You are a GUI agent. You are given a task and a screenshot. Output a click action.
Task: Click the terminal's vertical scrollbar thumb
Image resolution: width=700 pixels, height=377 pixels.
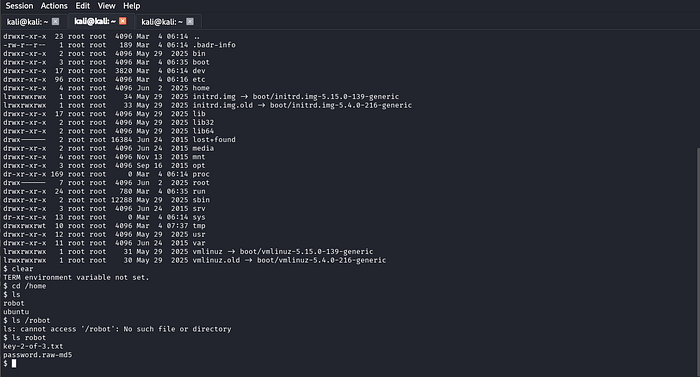698,261
